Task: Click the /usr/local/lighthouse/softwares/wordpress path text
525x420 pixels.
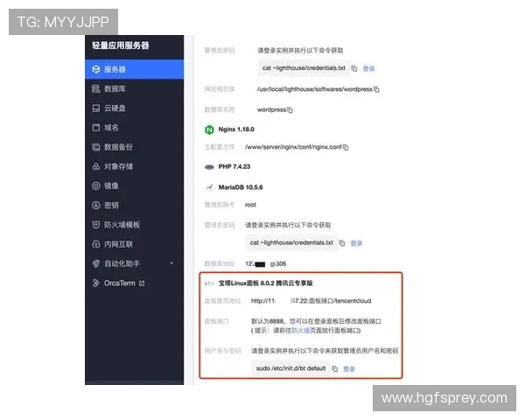Action: tap(315, 89)
